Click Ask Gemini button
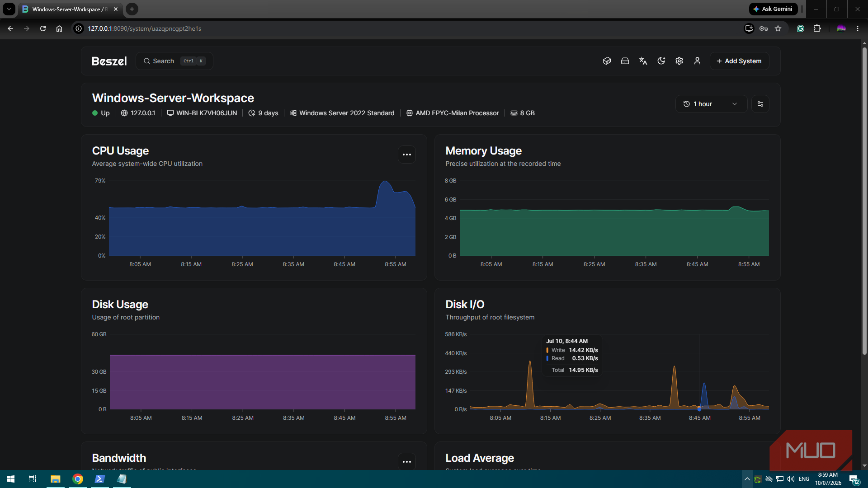 [x=773, y=9]
